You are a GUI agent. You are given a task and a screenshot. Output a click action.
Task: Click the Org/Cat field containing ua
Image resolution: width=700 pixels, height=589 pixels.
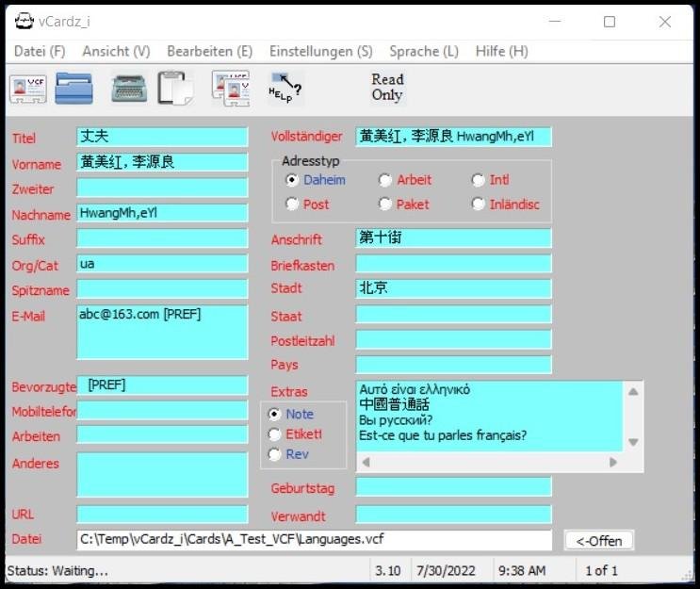(x=162, y=264)
